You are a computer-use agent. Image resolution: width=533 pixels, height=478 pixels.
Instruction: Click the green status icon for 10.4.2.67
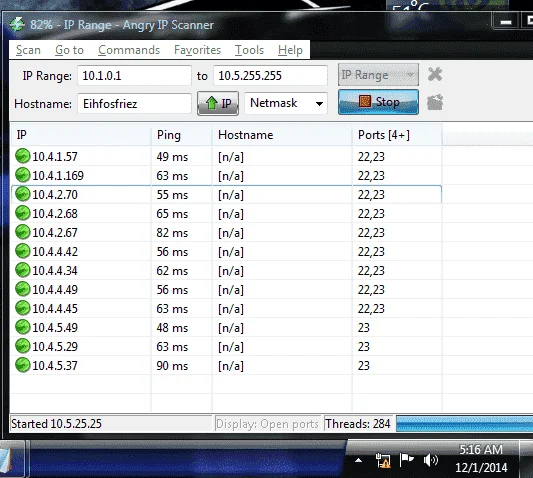tap(23, 233)
